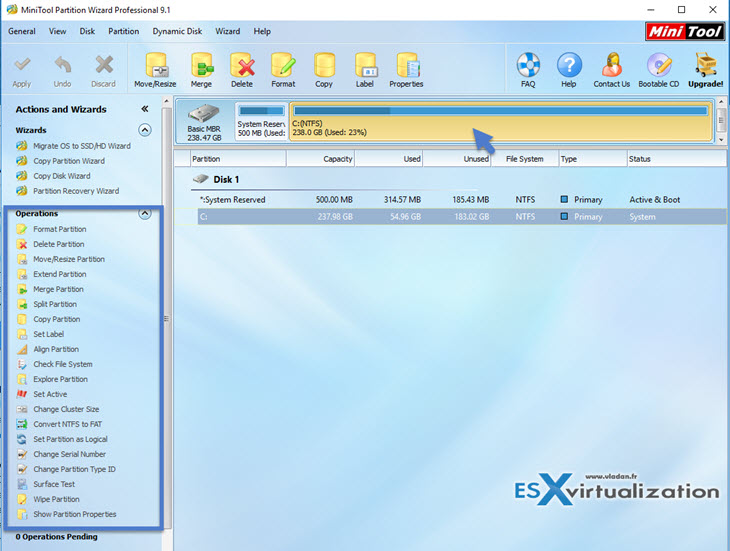Choose Set Partition as Logical
Image resolution: width=730 pixels, height=551 pixels.
(x=62, y=439)
